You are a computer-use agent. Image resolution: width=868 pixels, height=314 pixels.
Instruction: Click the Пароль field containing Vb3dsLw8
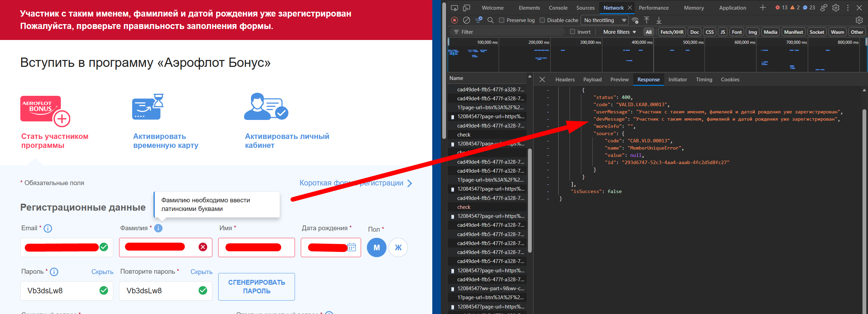point(67,291)
